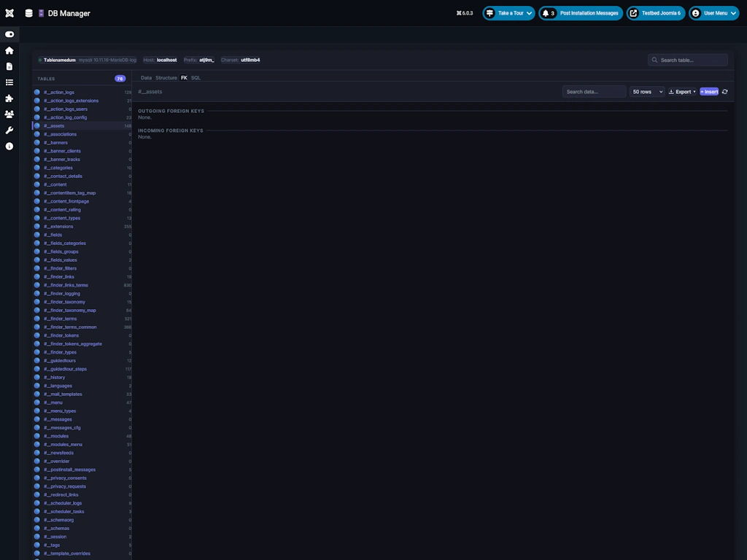Select the #__menu_types table
747x560 pixels.
click(82, 411)
